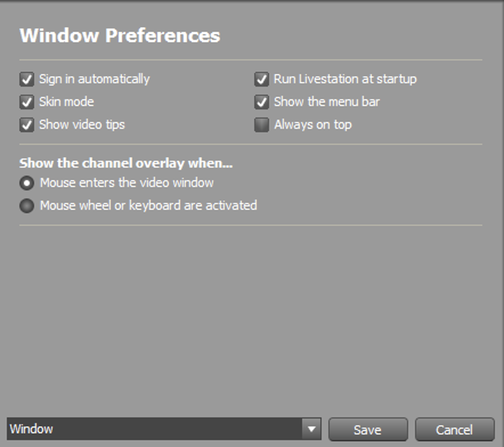Uncheck the Sign in automatically checkbox
This screenshot has height=447, width=504.
(27, 80)
